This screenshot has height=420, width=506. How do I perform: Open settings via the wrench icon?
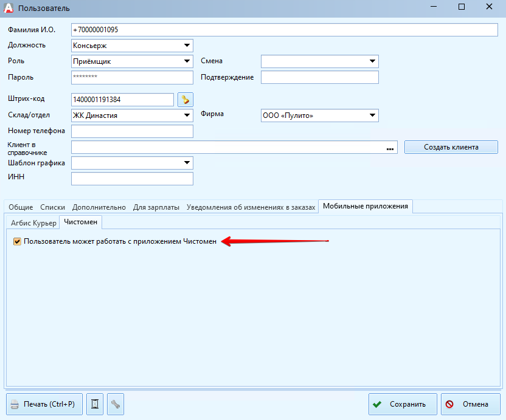(115, 404)
